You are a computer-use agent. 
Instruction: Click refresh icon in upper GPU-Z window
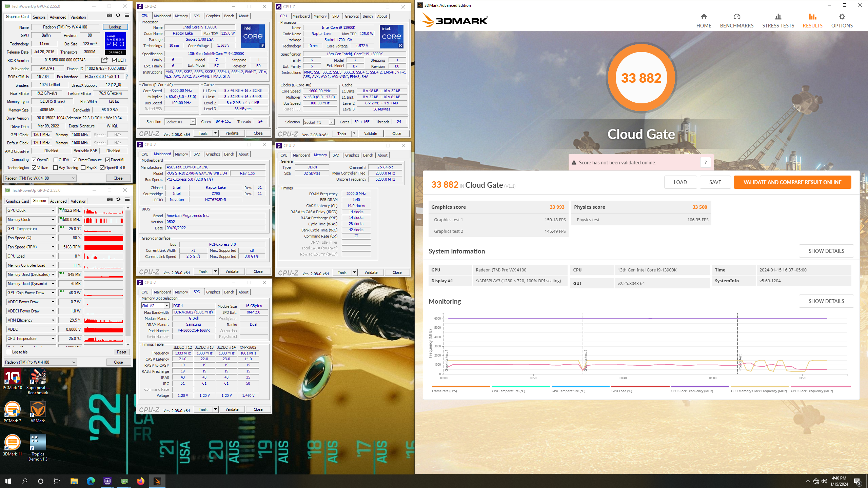tap(118, 15)
